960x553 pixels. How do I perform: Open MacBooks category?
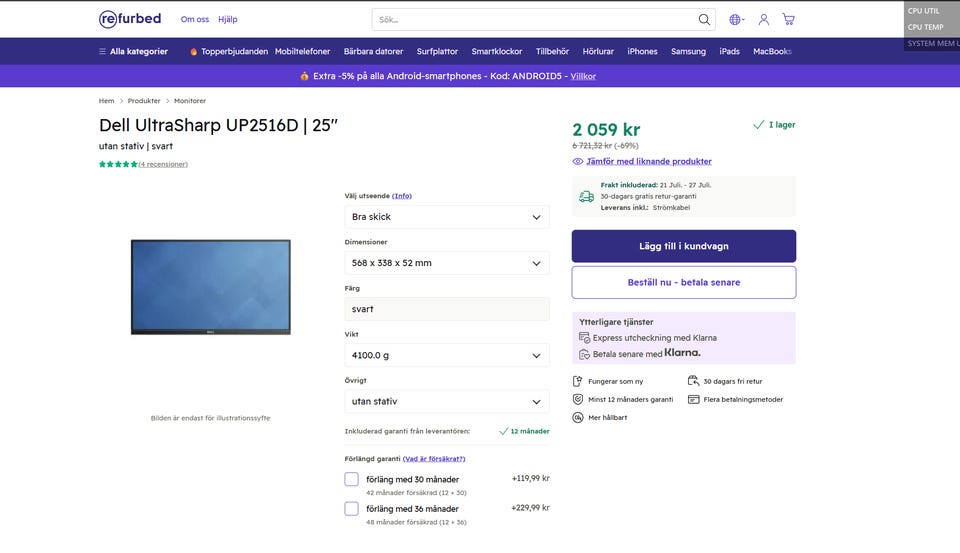pyautogui.click(x=772, y=51)
